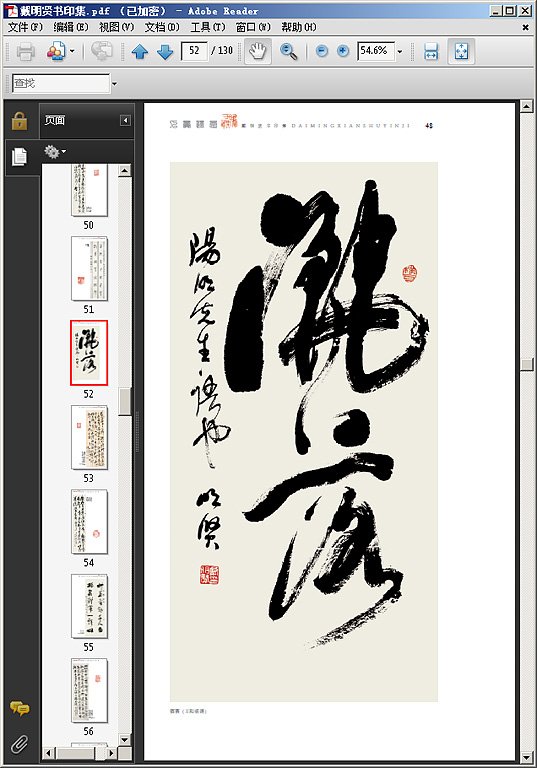Screen dimensions: 537x768
Task: Open the 工具(T) menu
Action: pos(207,27)
